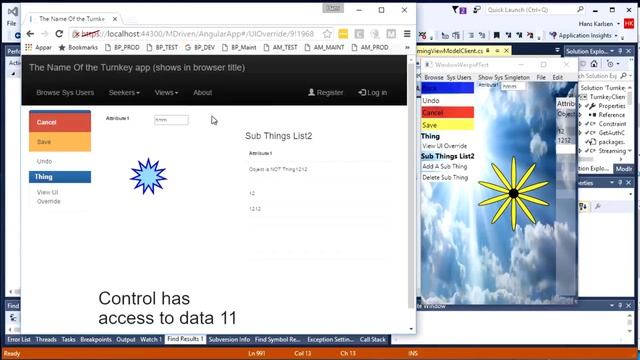
Task: Click the View UI Override link on web page
Action: 48,197
